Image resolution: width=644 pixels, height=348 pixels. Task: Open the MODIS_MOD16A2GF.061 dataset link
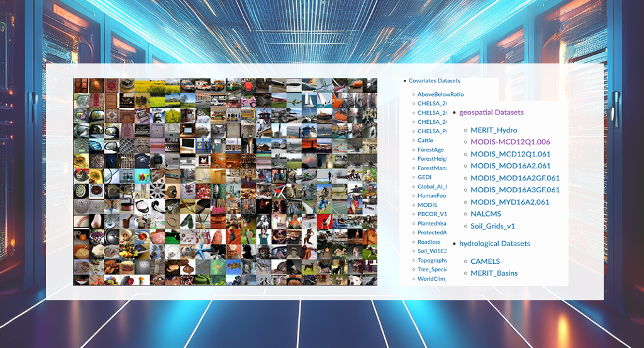coord(515,178)
